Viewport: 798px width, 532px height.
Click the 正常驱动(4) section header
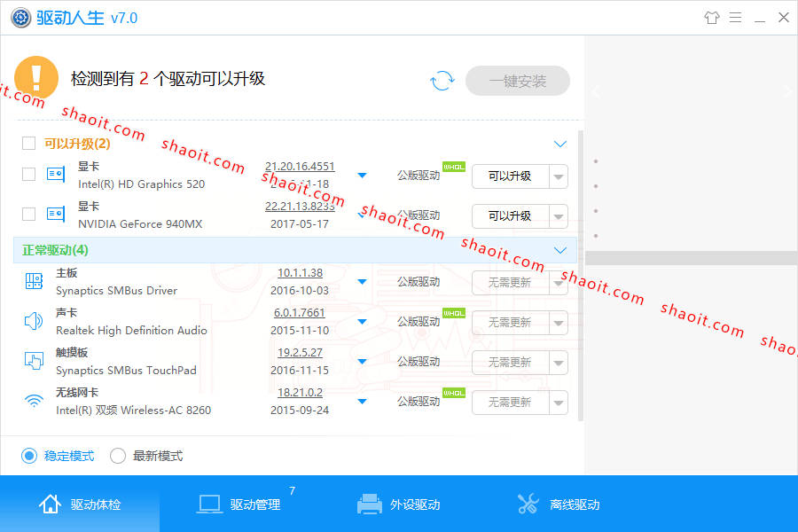pos(294,250)
